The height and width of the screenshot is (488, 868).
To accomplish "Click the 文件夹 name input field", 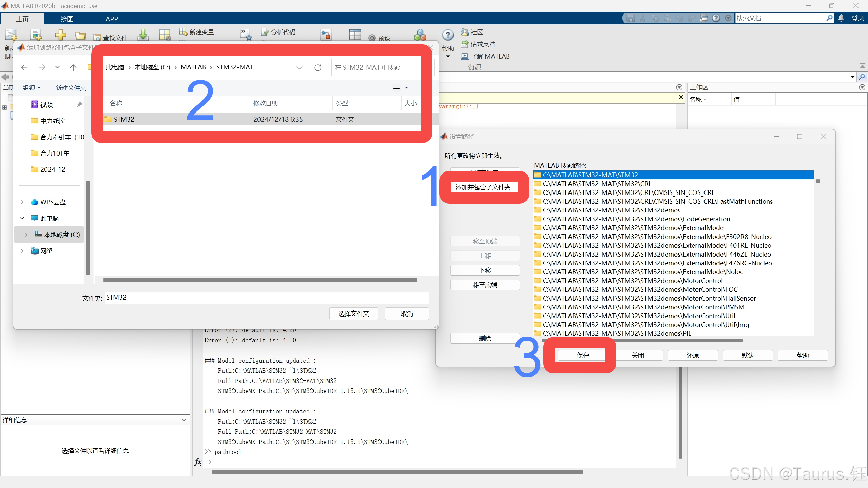I will [267, 298].
